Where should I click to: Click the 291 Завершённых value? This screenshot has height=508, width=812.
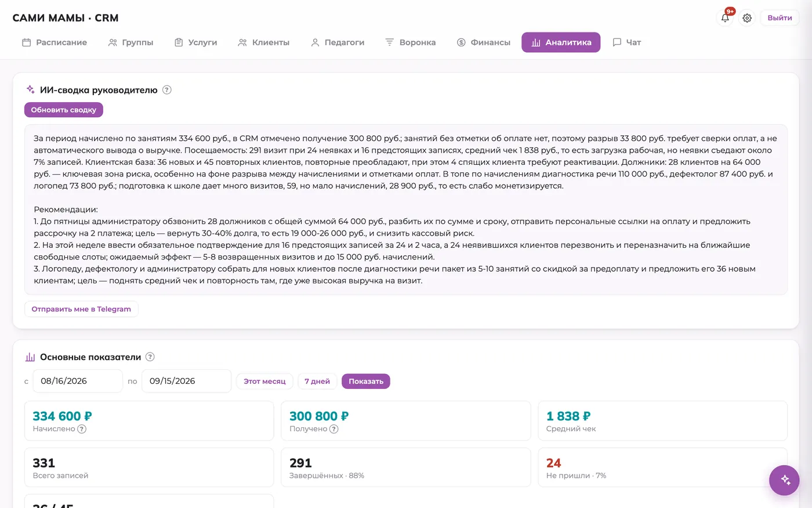300,463
